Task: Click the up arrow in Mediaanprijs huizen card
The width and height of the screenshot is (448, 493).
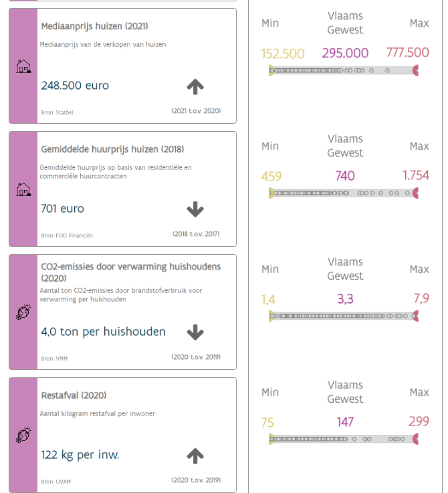Action: (x=195, y=86)
